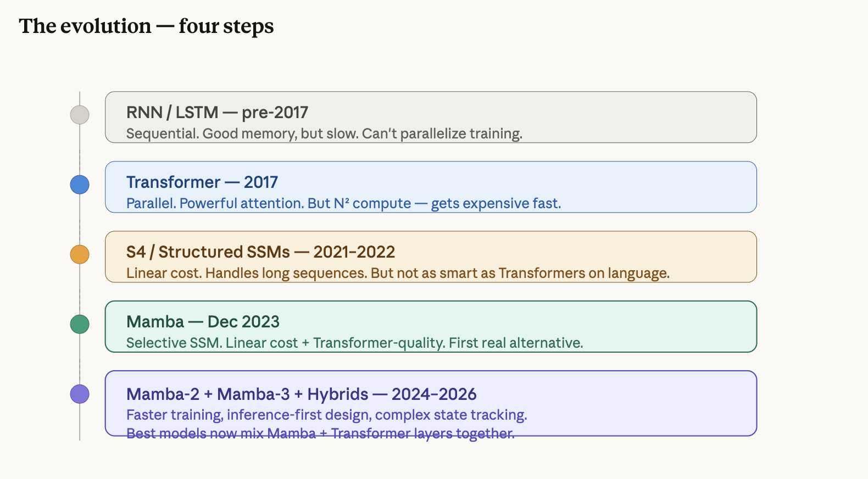This screenshot has width=868, height=479.
Task: Click the blue Transformer timeline dot
Action: (x=80, y=185)
